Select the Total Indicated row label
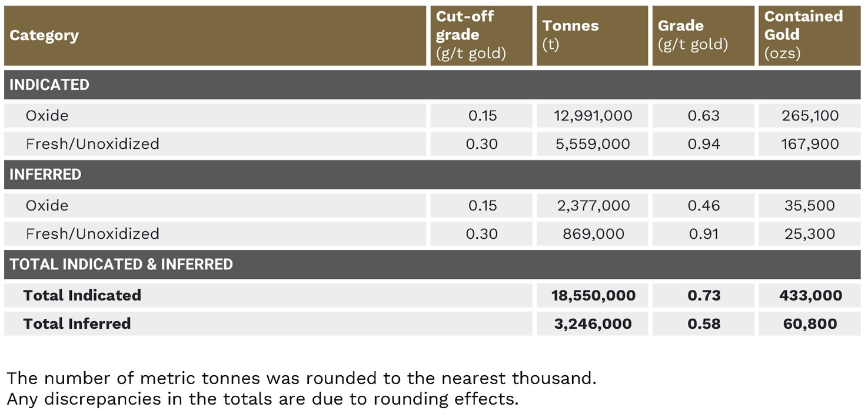Viewport: 868px width, 417px height. 82,295
